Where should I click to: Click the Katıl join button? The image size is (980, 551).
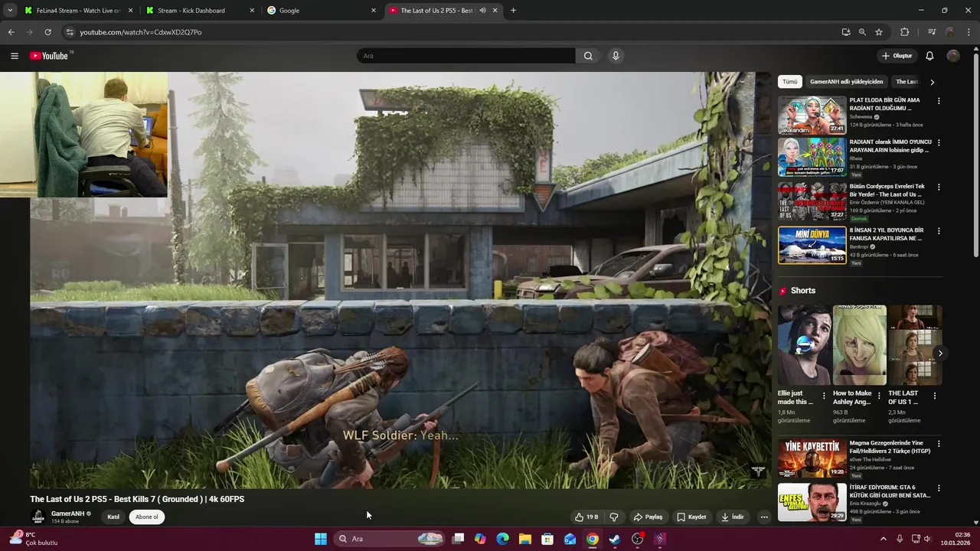point(113,517)
